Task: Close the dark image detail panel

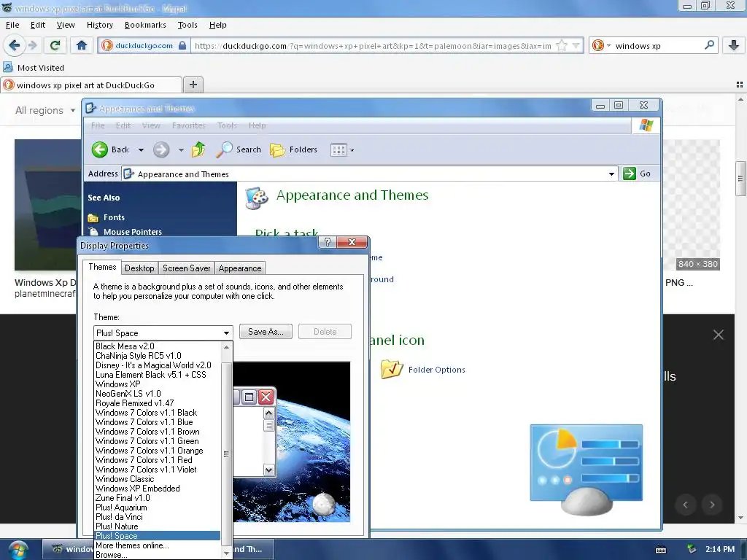Action: (718, 335)
